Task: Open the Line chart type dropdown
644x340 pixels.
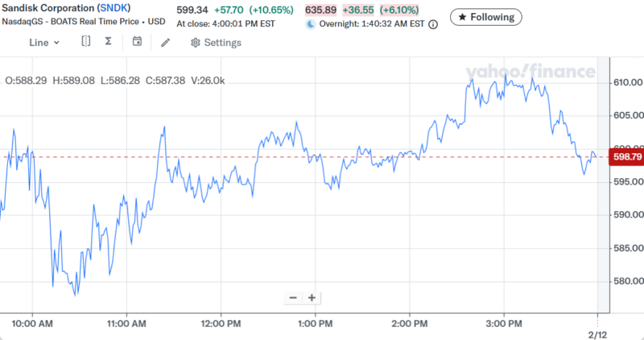Action: click(44, 42)
